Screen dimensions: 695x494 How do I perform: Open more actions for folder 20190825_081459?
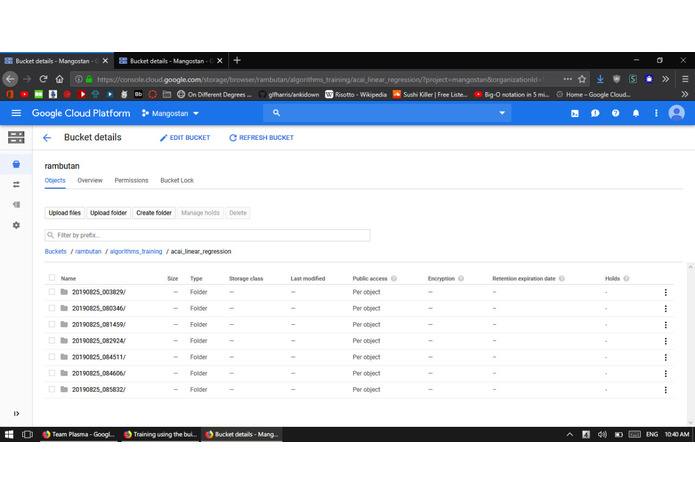point(665,325)
